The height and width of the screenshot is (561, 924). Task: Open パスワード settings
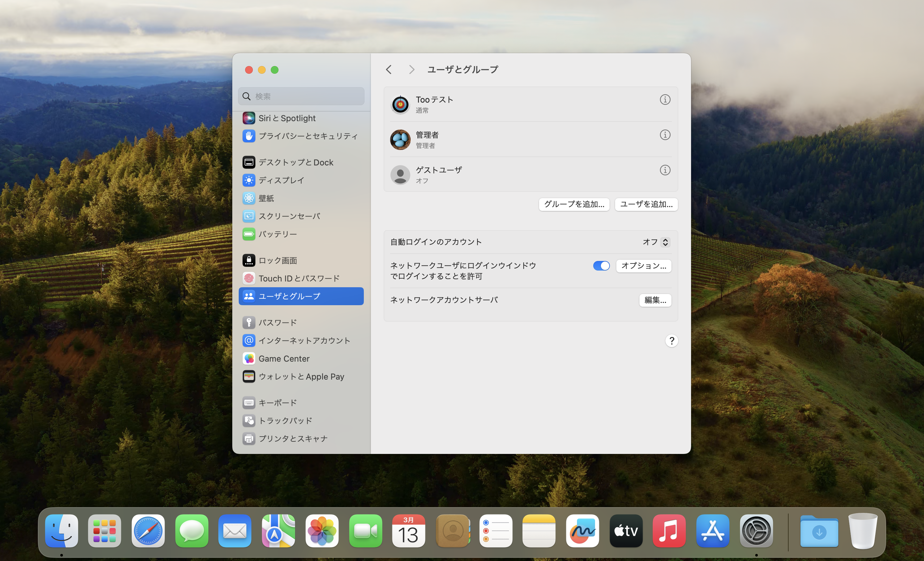click(301, 323)
